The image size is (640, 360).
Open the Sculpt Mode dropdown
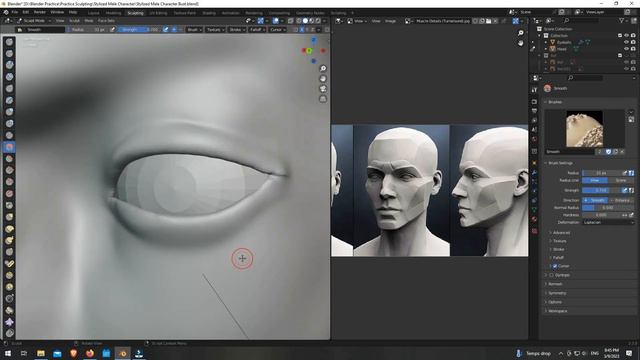coord(34,20)
